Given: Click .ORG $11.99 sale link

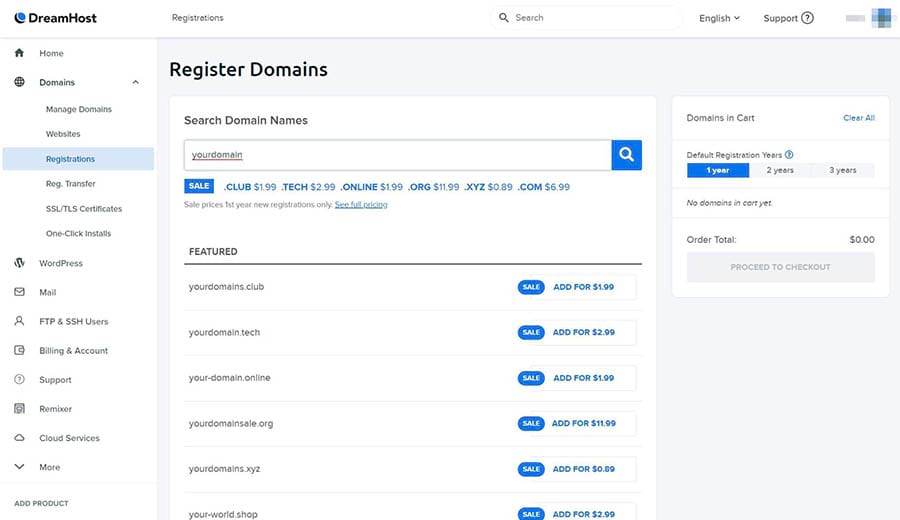Looking at the screenshot, I should [433, 187].
